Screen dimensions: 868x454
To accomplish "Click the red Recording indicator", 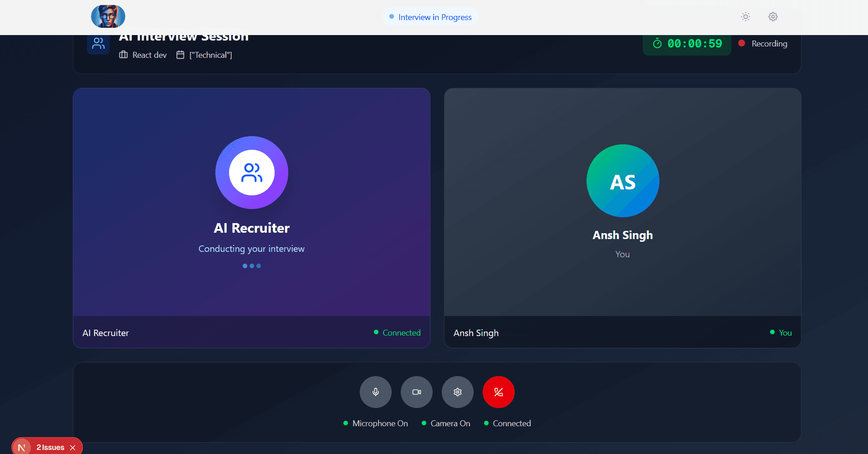I will coord(763,44).
